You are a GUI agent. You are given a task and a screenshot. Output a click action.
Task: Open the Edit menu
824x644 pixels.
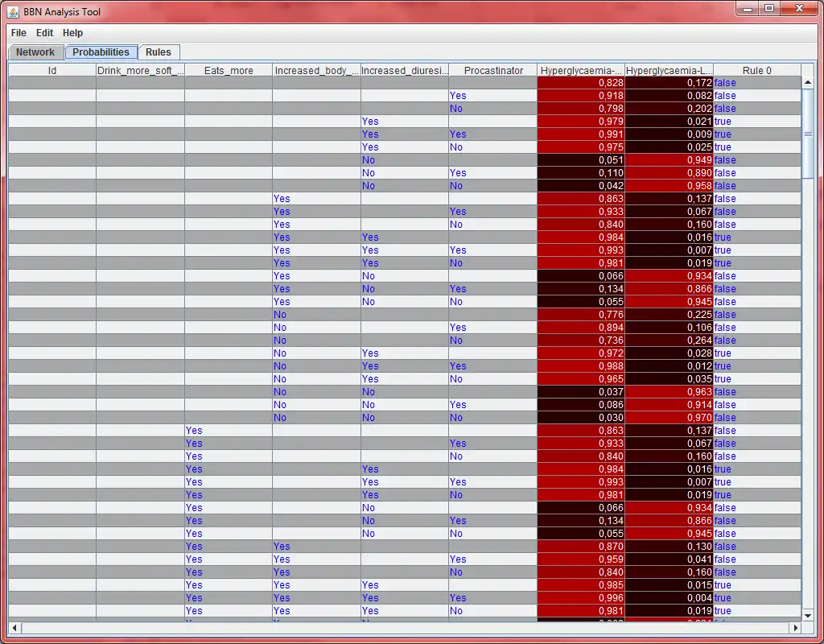click(x=44, y=32)
